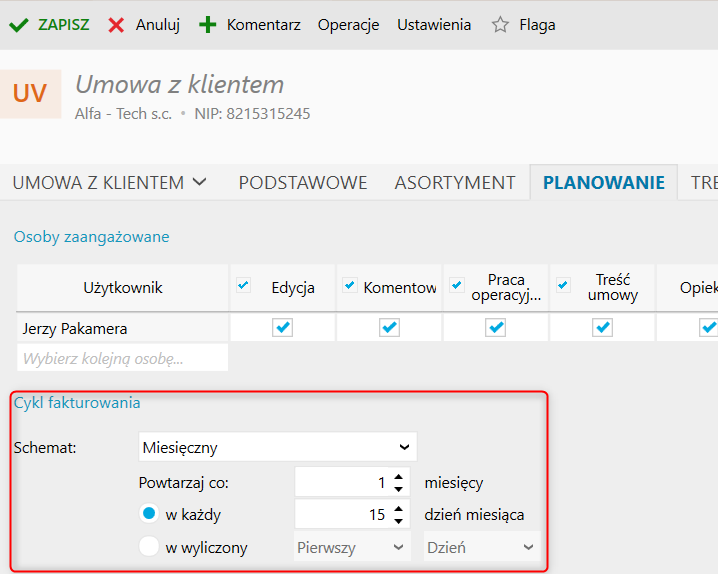Increase the Powtarzaj co months value
The height and width of the screenshot is (574, 718).
pyautogui.click(x=399, y=477)
